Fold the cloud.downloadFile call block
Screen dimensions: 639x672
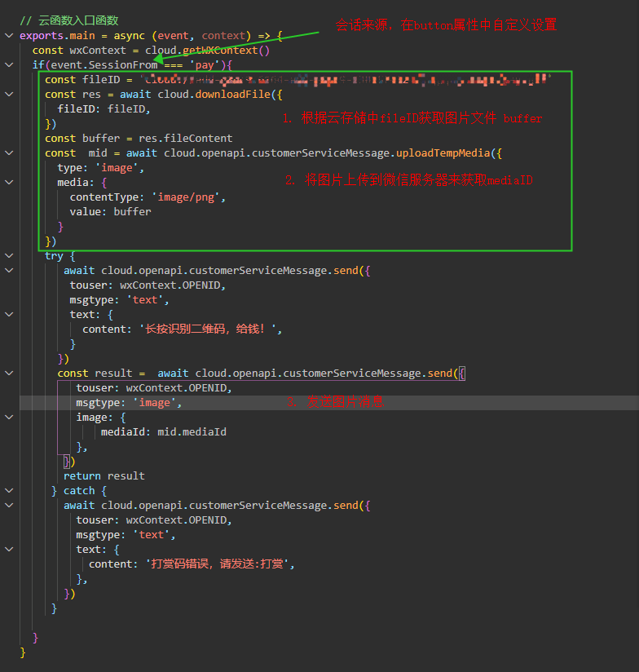coord(9,95)
